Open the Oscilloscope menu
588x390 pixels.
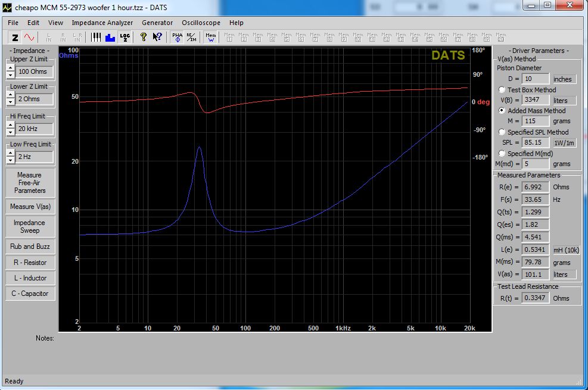(201, 23)
